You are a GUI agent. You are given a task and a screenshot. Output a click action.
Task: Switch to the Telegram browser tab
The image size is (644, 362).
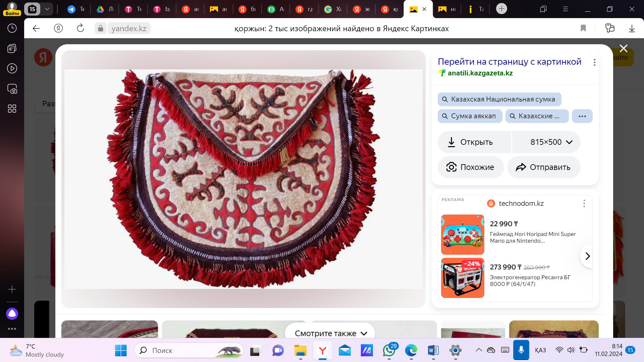click(x=76, y=9)
